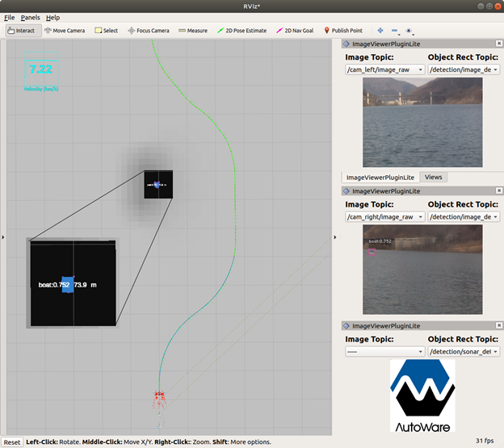
Task: Click the minus remove-tool icon
Action: [x=395, y=31]
